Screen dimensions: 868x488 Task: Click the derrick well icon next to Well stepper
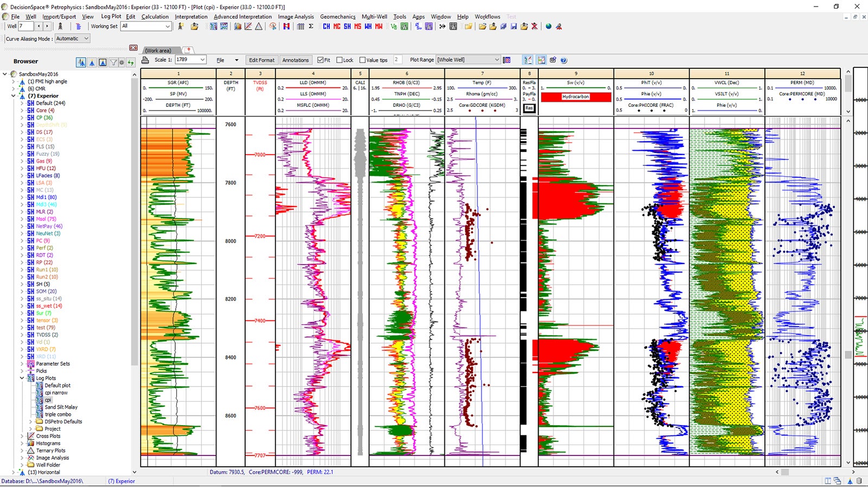60,26
